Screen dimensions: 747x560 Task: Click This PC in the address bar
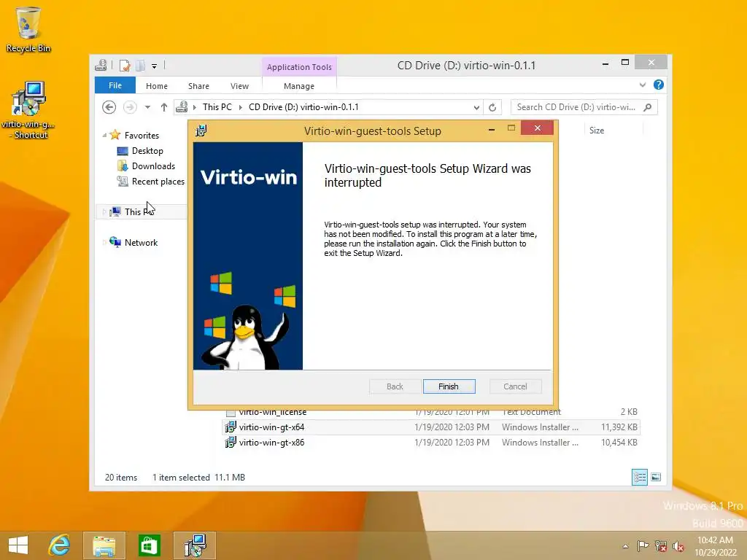(217, 107)
